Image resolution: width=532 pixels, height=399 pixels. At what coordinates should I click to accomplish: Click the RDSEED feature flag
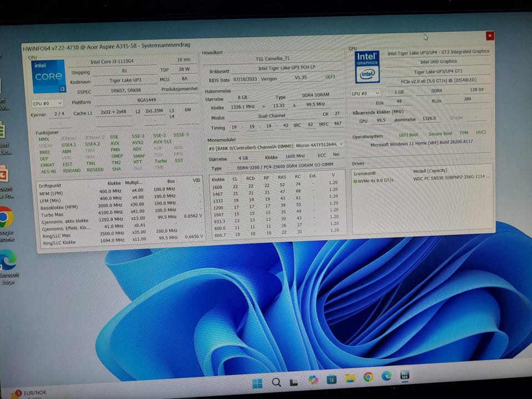tap(95, 170)
